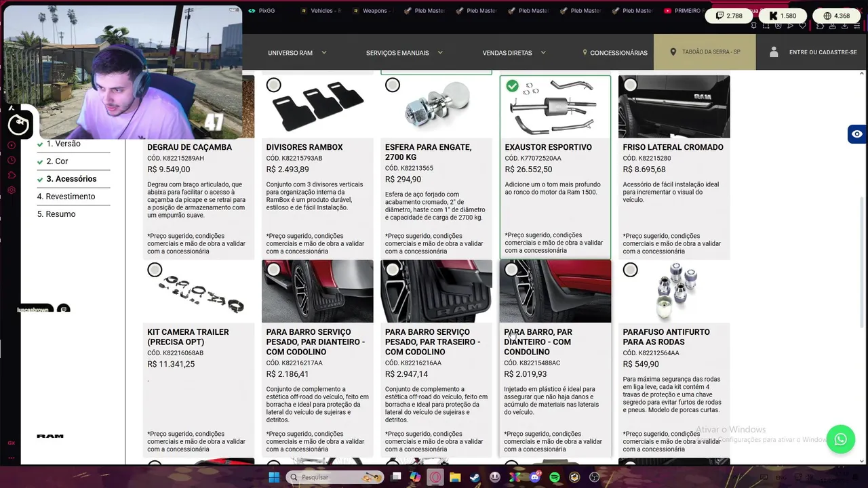Open settings gear in browser sidebar
Viewport: 868px width, 488px height.
(x=12, y=190)
